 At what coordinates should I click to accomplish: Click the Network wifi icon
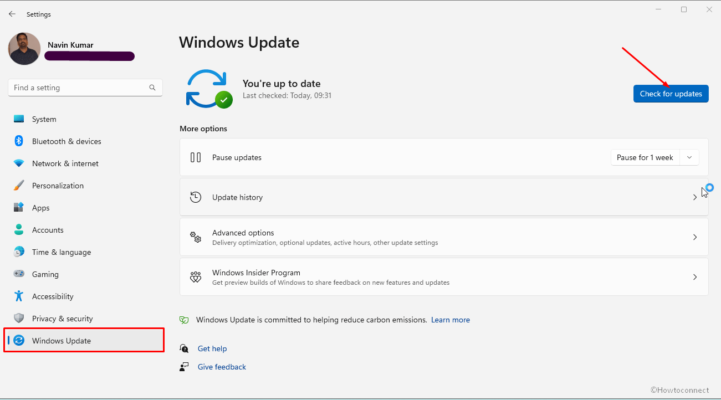point(19,163)
